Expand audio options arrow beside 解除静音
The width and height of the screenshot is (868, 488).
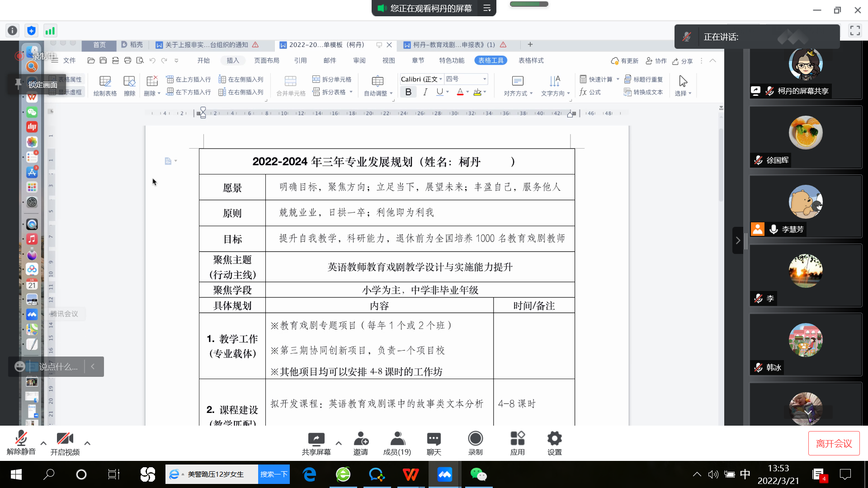(43, 443)
